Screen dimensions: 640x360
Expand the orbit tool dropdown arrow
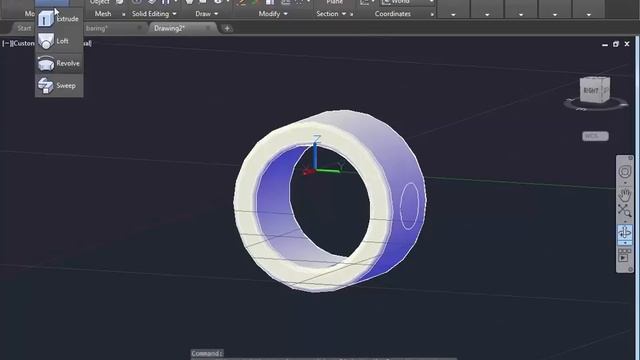tap(624, 243)
